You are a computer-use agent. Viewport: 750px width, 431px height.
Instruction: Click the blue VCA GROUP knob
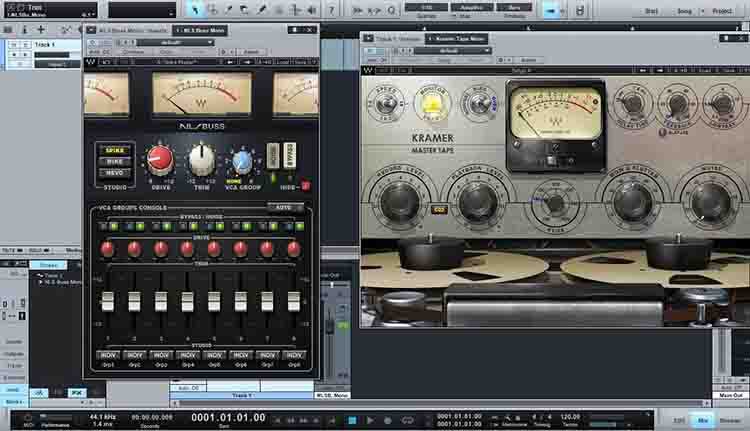point(243,162)
